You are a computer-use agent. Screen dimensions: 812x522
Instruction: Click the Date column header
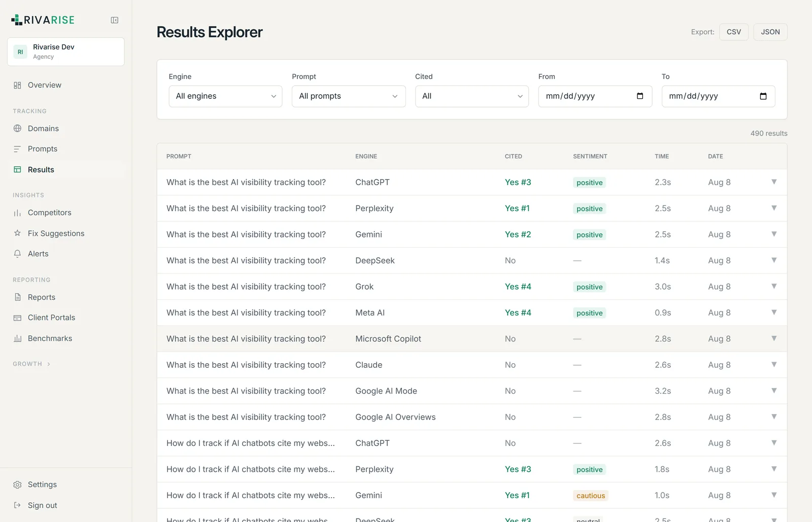click(x=716, y=156)
